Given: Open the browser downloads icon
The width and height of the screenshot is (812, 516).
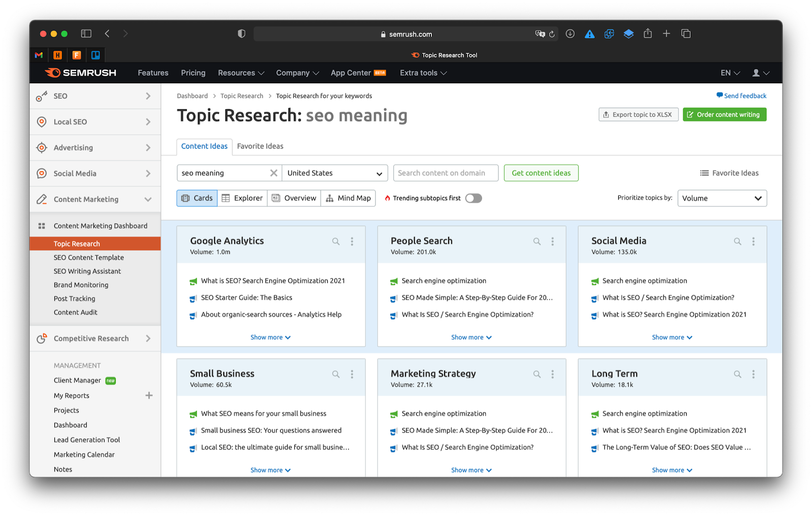Looking at the screenshot, I should [570, 34].
